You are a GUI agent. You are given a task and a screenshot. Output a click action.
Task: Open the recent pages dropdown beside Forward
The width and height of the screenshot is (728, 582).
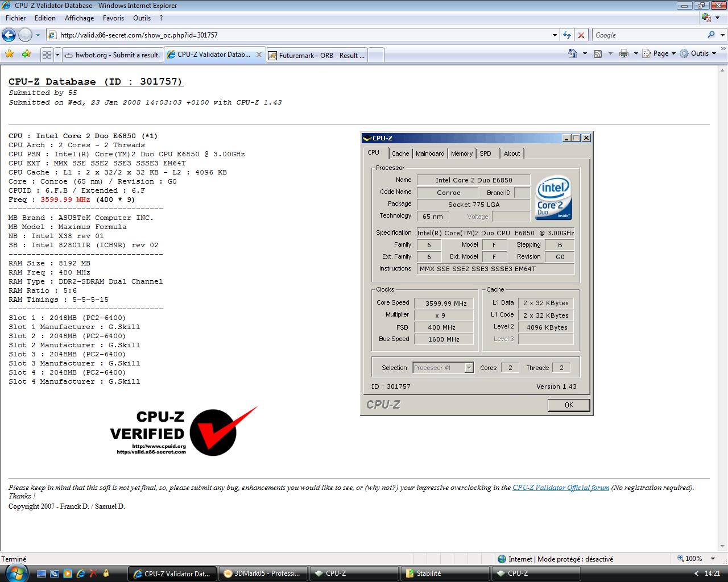point(38,35)
